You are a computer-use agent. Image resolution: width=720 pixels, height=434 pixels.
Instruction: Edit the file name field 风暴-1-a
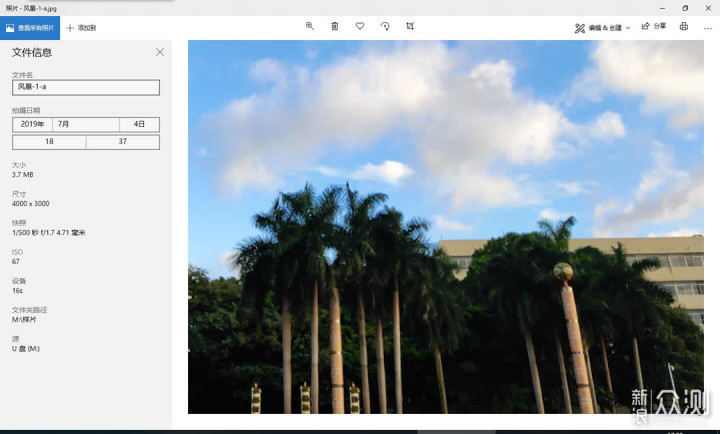pos(86,87)
